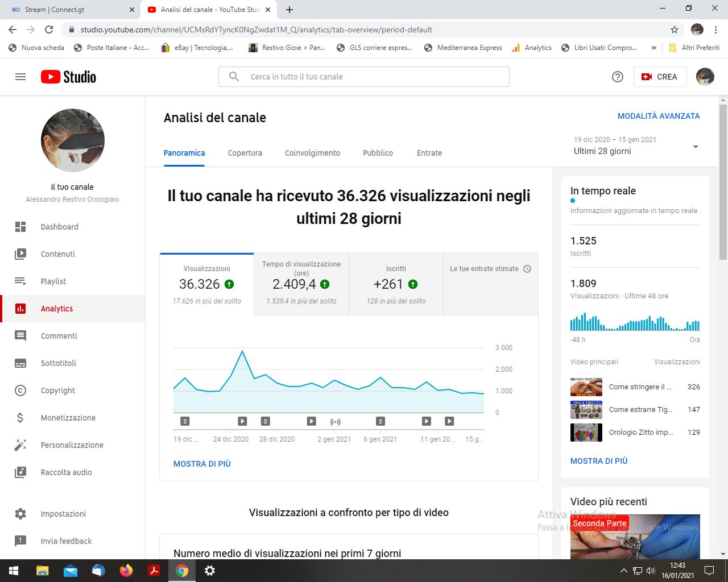This screenshot has width=728, height=582.
Task: Reload the page with refresh icon
Action: (49, 30)
